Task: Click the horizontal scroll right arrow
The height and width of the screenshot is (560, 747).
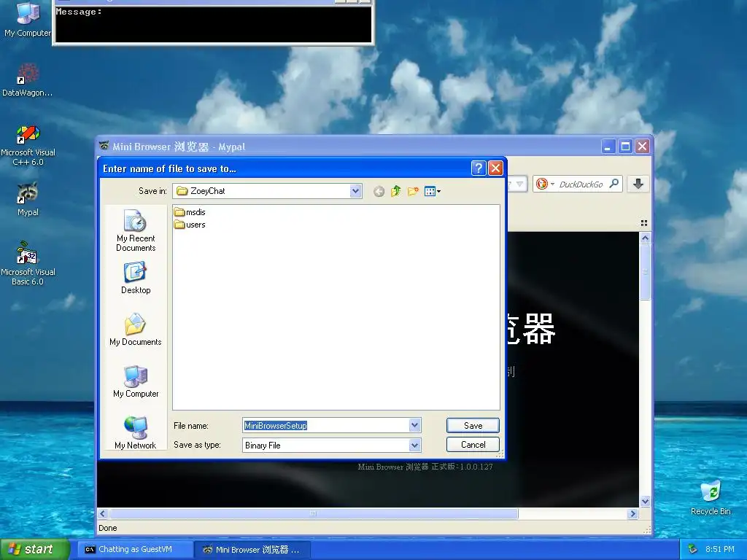Action: point(632,514)
